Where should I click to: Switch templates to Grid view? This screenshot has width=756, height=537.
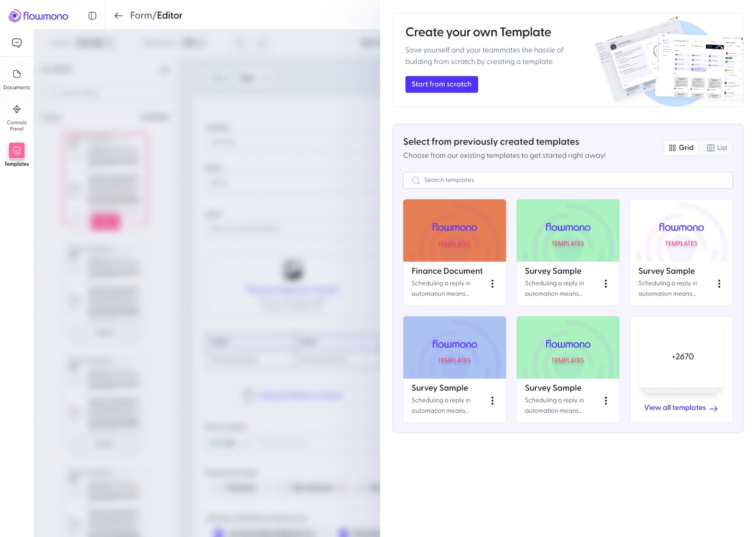[x=680, y=147]
